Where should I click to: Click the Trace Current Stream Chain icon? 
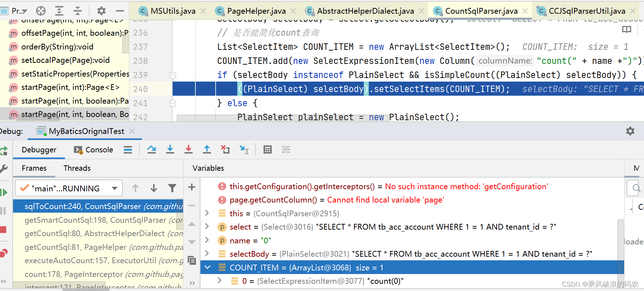(x=286, y=149)
